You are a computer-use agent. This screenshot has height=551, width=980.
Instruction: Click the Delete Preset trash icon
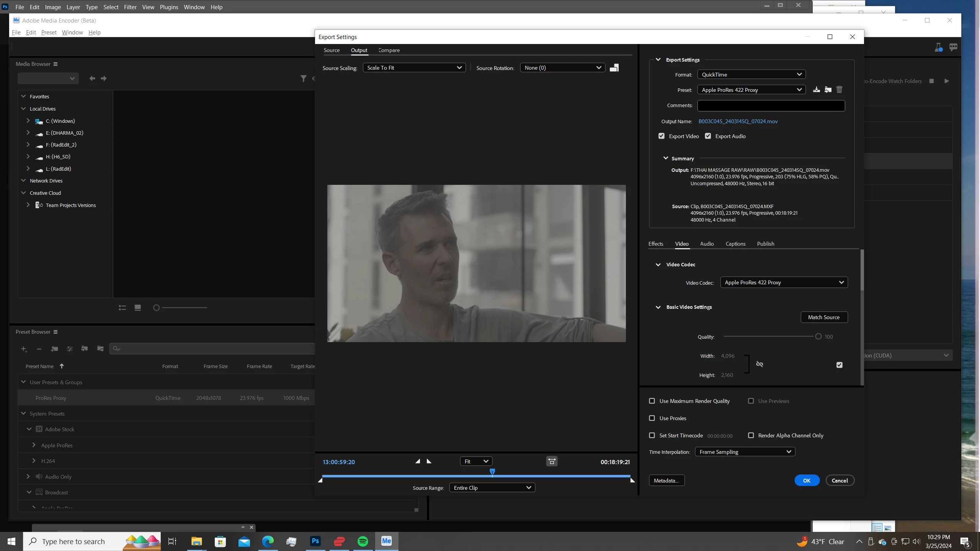coord(839,90)
